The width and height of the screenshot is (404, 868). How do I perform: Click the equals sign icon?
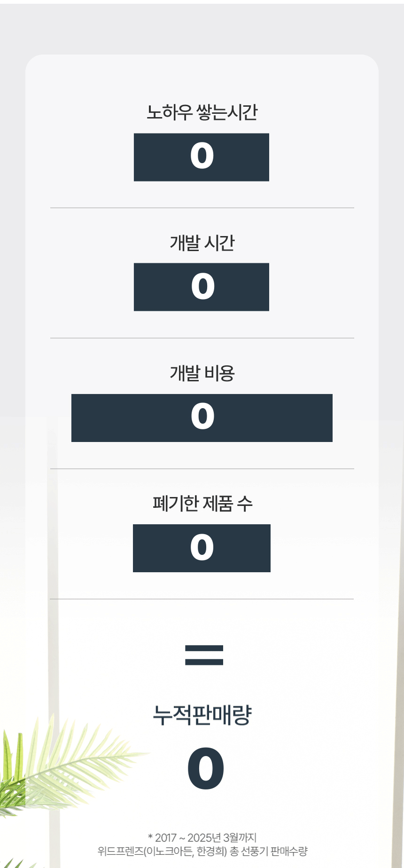tap(204, 655)
